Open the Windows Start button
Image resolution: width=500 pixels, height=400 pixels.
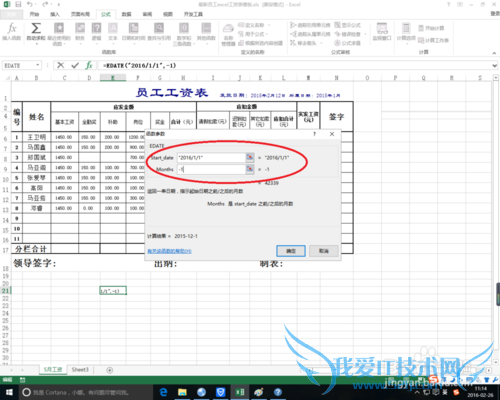tap(9, 392)
